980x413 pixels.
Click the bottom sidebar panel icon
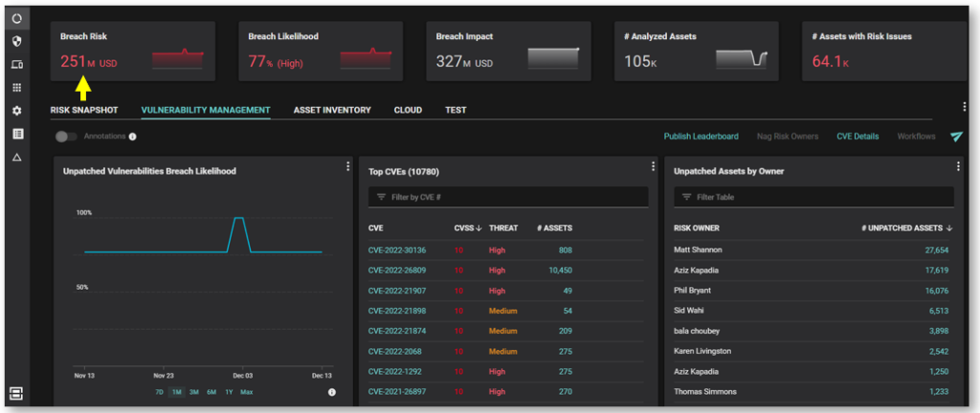(x=16, y=392)
